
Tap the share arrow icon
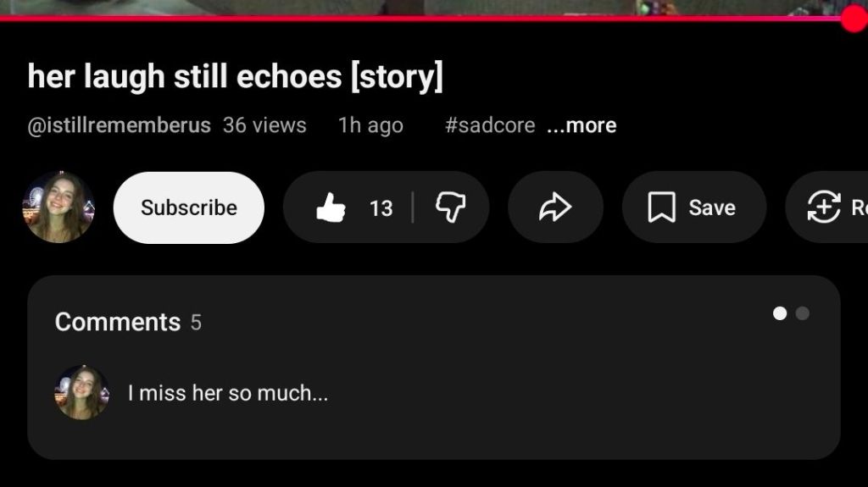coord(555,208)
